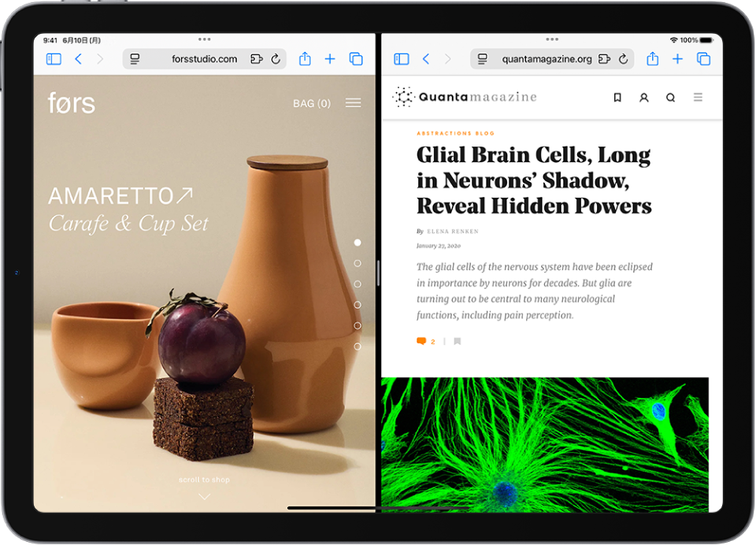Reload the quantamagazine.org page
The width and height of the screenshot is (756, 545).
624,58
